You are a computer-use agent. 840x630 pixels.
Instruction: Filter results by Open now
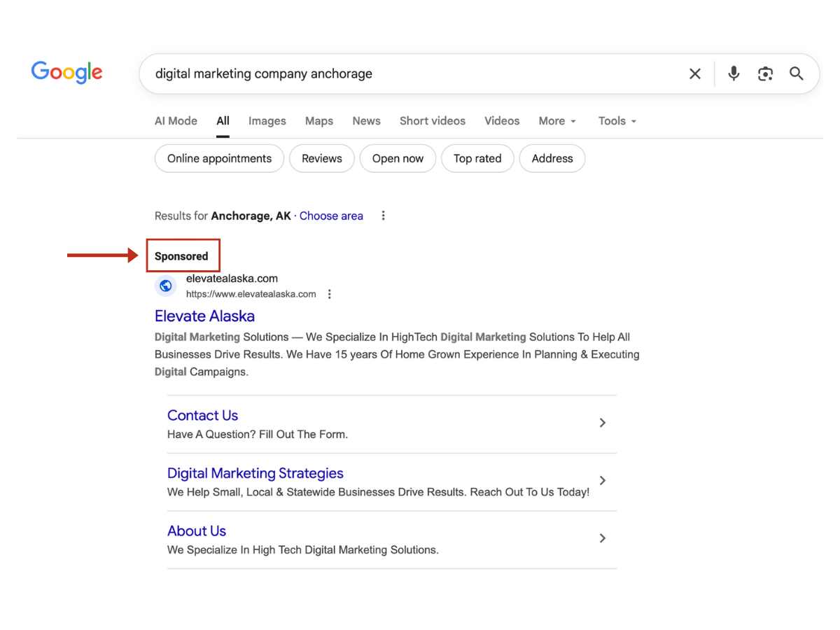pyautogui.click(x=398, y=158)
